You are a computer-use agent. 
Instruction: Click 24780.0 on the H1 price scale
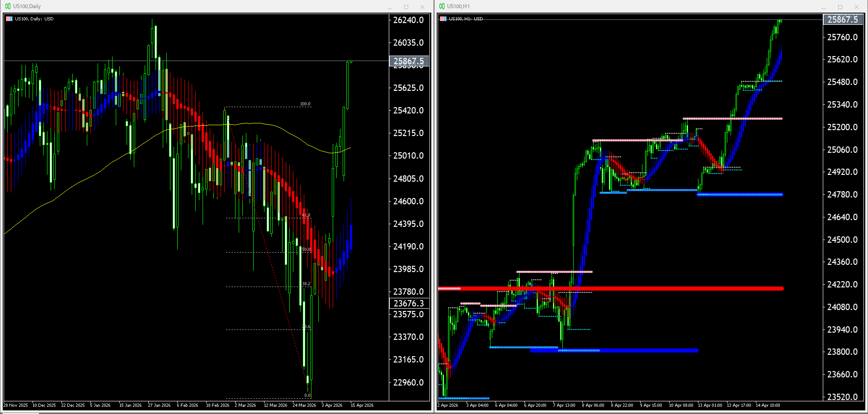(x=842, y=194)
